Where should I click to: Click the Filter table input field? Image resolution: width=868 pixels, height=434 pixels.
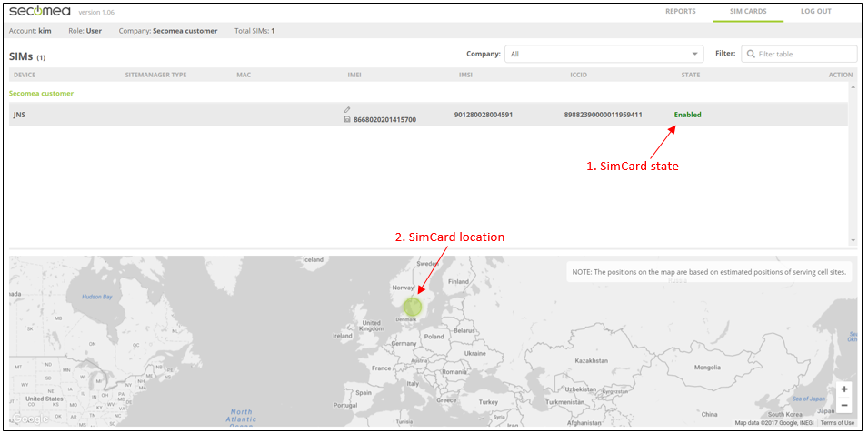799,55
